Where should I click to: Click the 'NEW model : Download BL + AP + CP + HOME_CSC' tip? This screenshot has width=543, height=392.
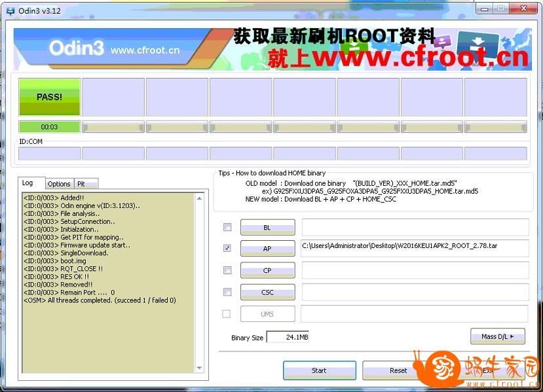pyautogui.click(x=321, y=200)
